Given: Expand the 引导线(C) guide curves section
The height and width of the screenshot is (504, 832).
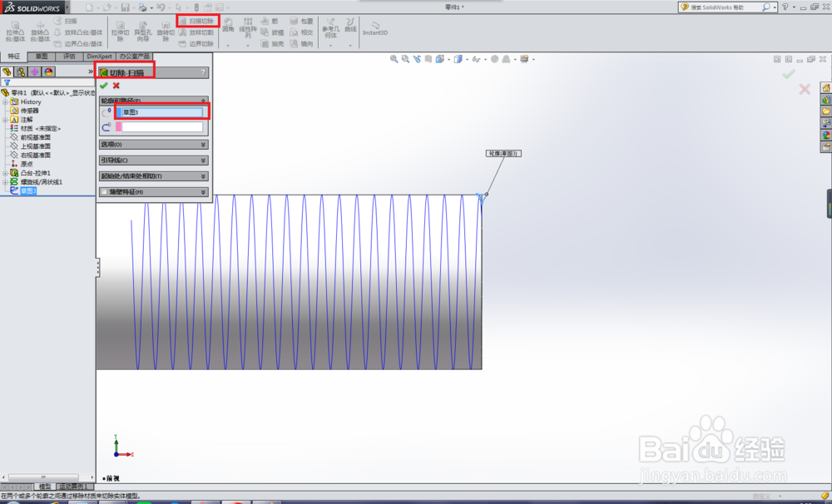Looking at the screenshot, I should coord(153,161).
